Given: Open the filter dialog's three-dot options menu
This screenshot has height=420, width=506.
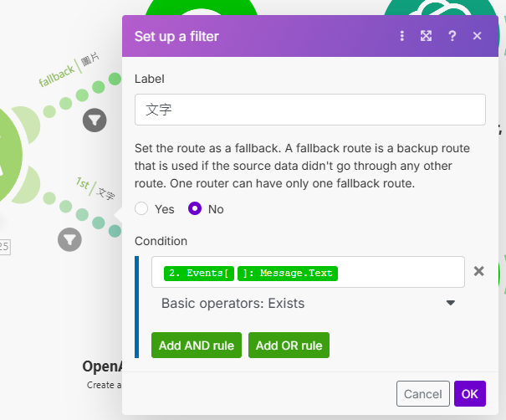Looking at the screenshot, I should (402, 36).
